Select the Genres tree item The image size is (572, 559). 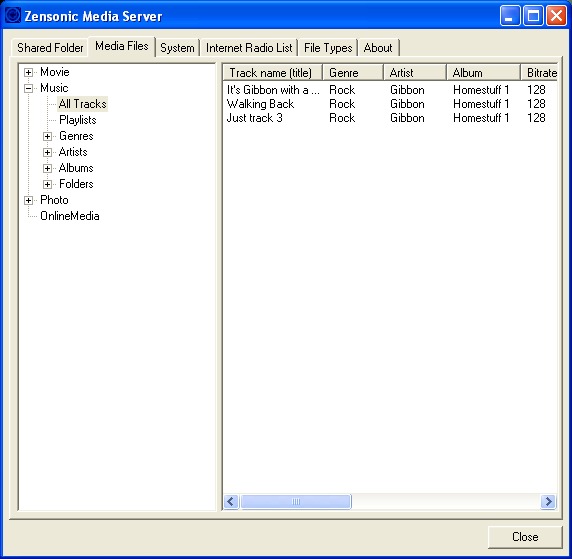[x=76, y=136]
